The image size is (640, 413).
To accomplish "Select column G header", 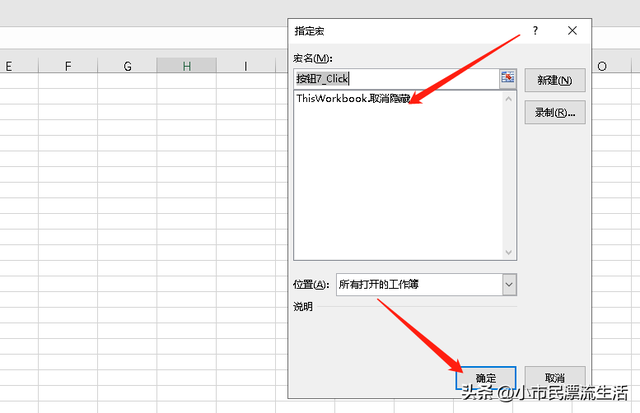I will [127, 66].
